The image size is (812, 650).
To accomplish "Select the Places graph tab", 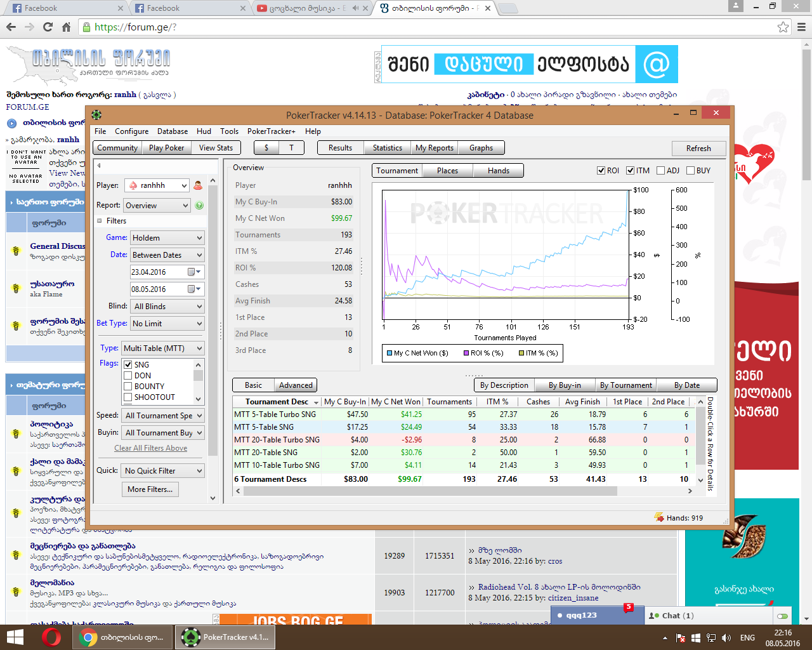I will point(447,171).
